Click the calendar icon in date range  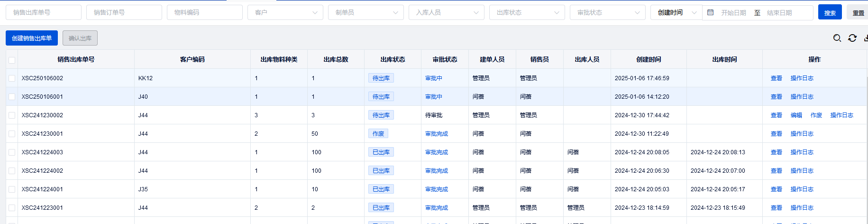coord(710,12)
